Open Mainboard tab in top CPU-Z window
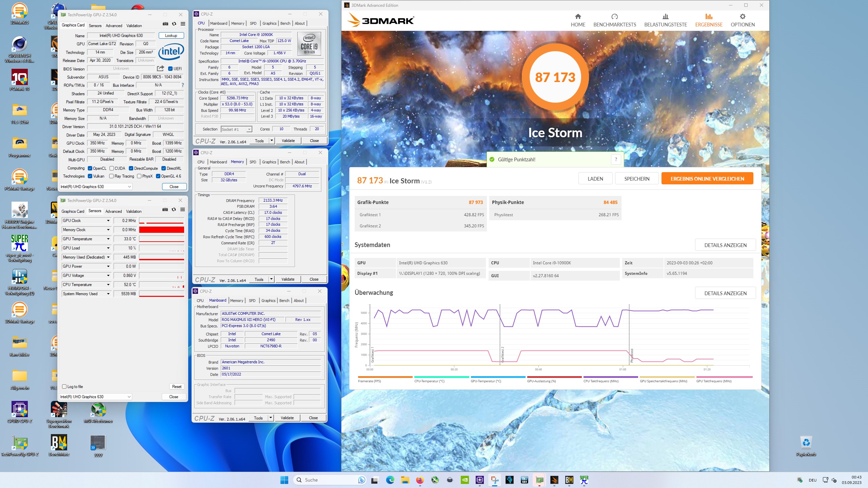Viewport: 868px width, 488px height. [219, 23]
